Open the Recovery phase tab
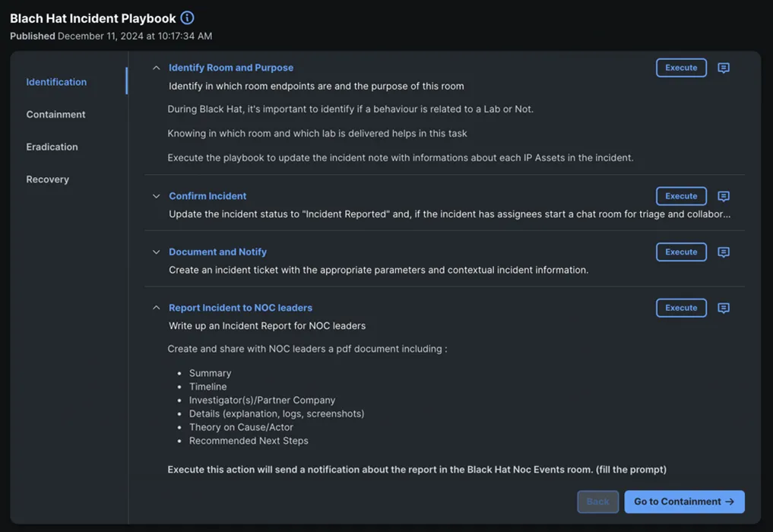This screenshot has width=773, height=532. [x=47, y=179]
